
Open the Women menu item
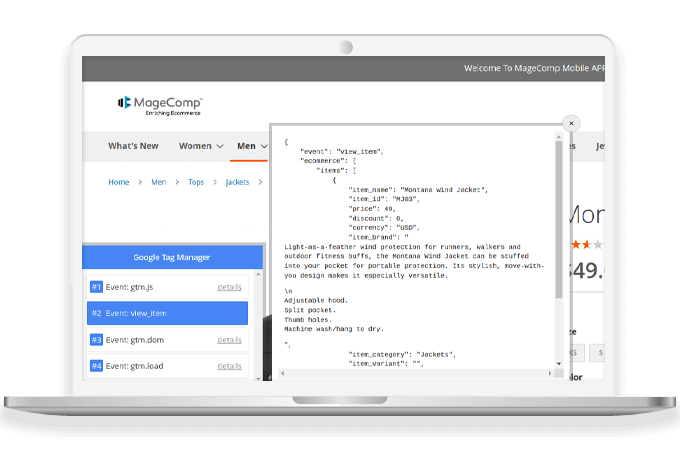tap(195, 146)
